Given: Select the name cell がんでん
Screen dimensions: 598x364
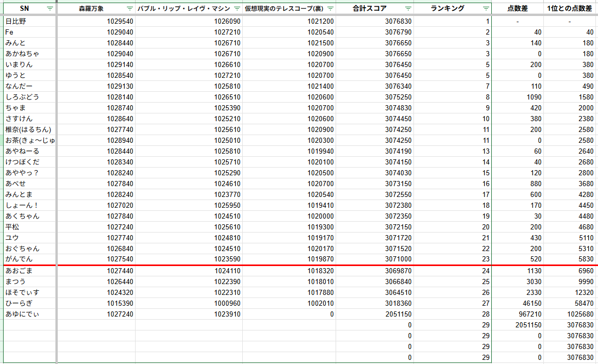Looking at the screenshot, I should (x=30, y=259).
